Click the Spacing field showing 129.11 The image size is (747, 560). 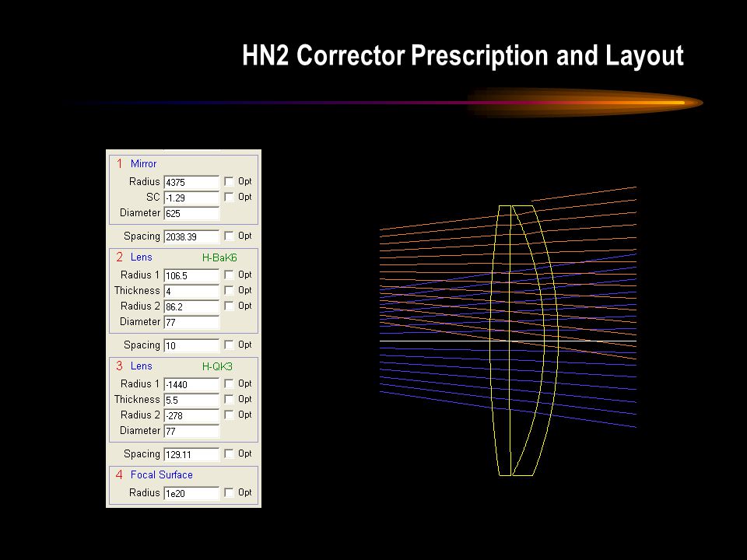pos(191,454)
